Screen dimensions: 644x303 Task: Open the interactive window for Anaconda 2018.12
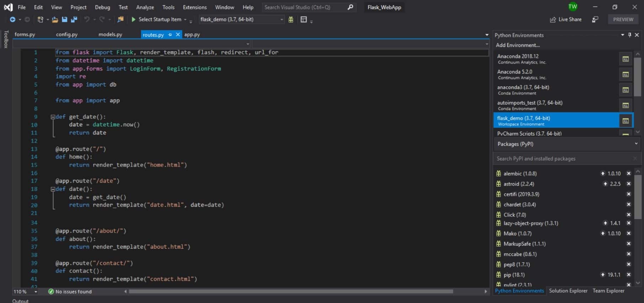626,59
